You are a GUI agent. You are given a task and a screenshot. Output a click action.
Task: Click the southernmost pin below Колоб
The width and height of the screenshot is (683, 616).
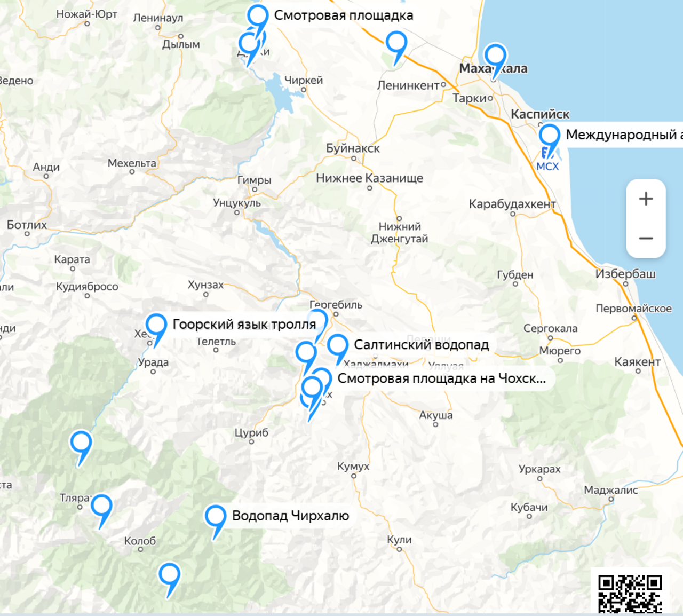point(169,574)
